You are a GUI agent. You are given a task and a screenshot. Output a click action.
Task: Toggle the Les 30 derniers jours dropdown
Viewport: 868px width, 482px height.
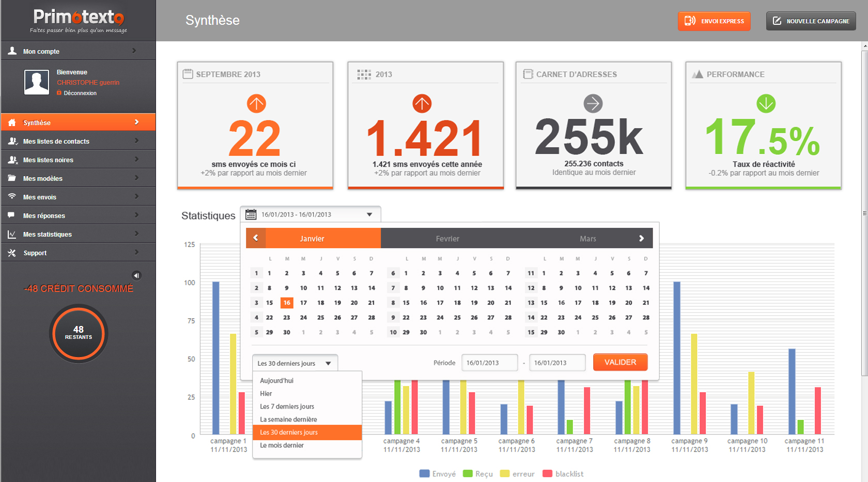[295, 363]
